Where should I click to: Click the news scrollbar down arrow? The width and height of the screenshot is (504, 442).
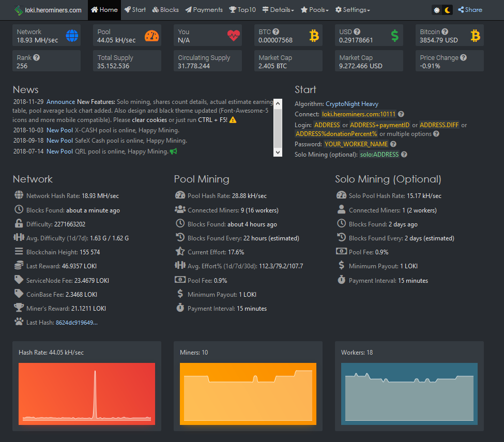278,153
